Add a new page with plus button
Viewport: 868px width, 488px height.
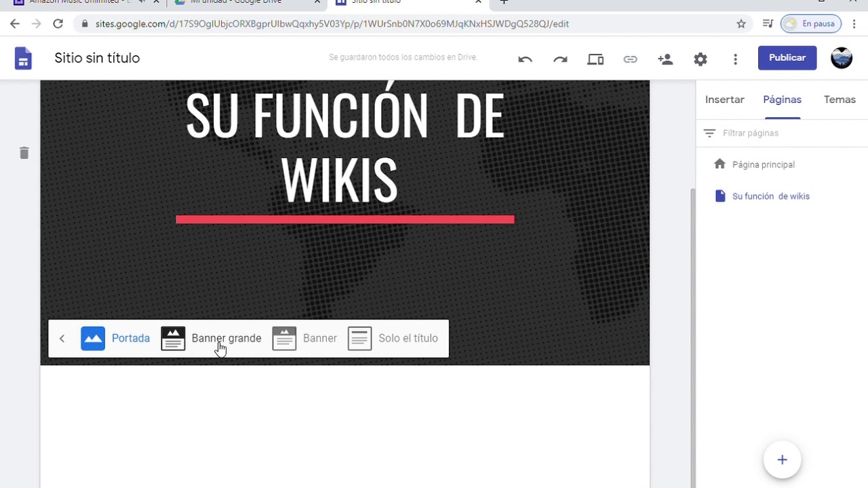(782, 460)
